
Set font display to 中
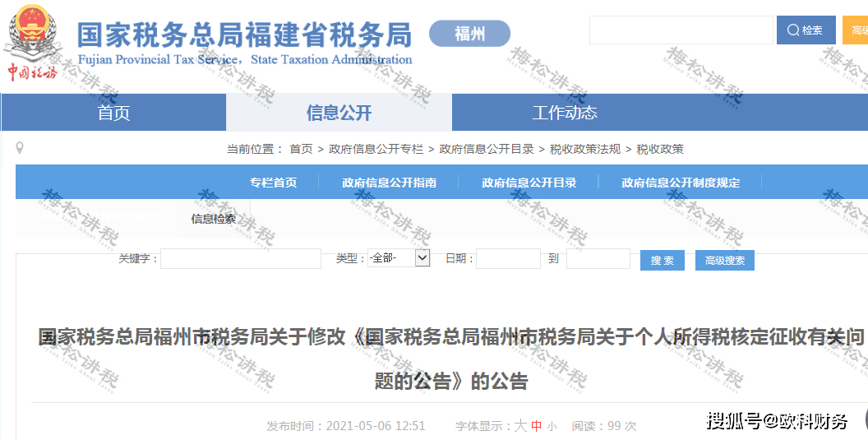point(537,425)
